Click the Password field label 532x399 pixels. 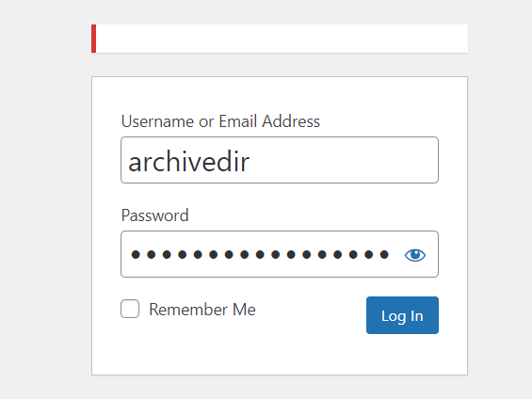(x=154, y=215)
